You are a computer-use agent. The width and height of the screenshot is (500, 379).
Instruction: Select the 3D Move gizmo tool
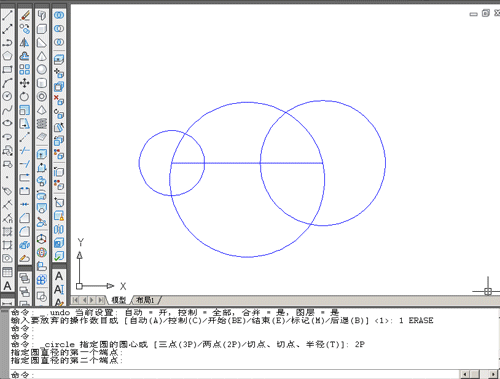(x=42, y=239)
